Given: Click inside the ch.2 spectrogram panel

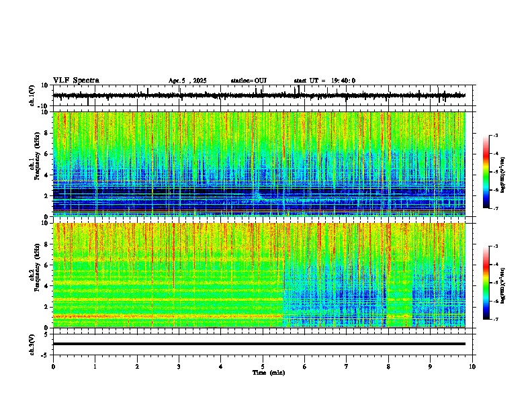Looking at the screenshot, I should click(x=259, y=275).
